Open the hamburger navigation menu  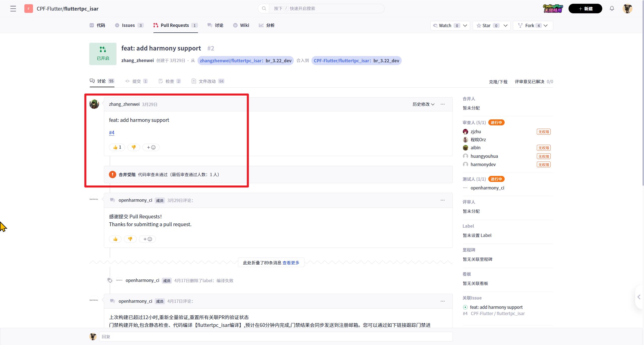tap(13, 9)
